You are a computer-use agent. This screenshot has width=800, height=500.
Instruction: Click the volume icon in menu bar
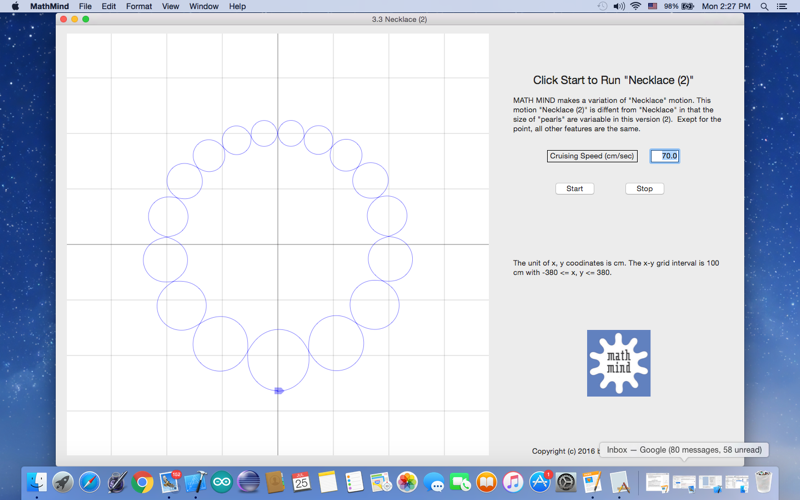point(619,6)
